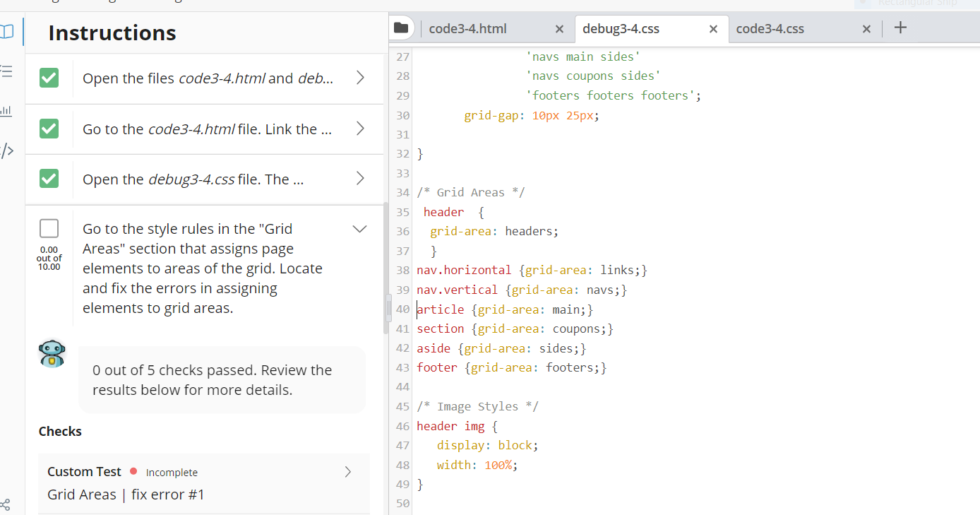Click the robot assistant avatar

[52, 353]
